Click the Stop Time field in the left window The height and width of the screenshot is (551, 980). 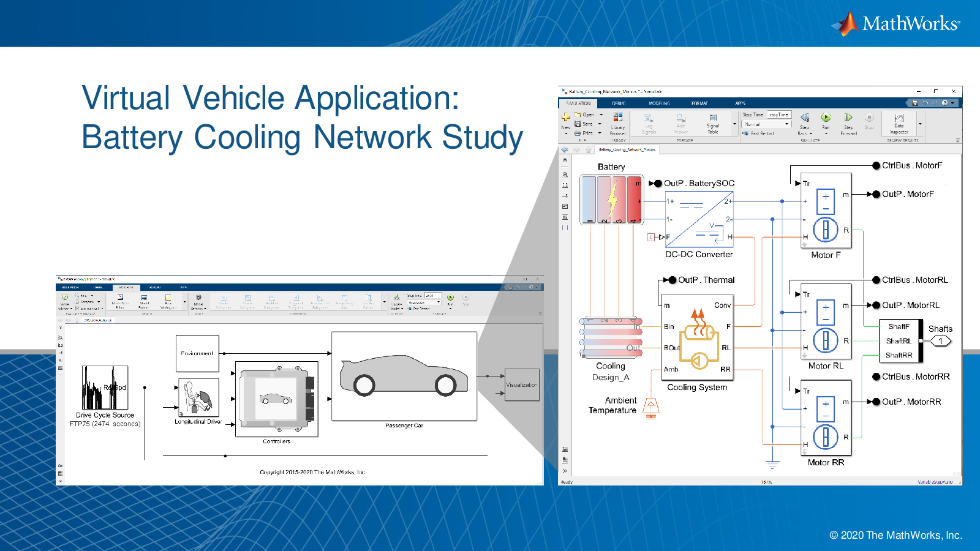434,295
